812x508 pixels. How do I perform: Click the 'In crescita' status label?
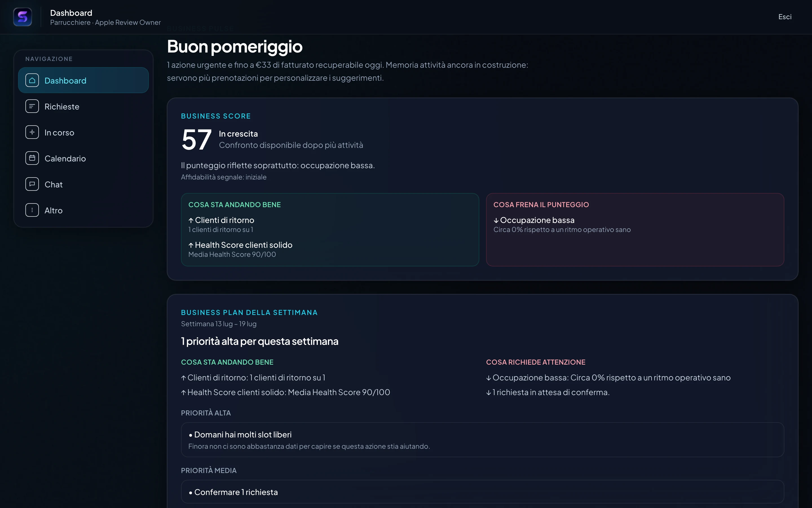point(238,134)
